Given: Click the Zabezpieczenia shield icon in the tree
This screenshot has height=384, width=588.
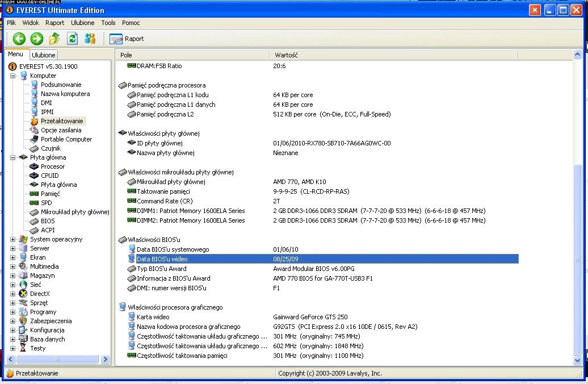Looking at the screenshot, I should tap(23, 321).
